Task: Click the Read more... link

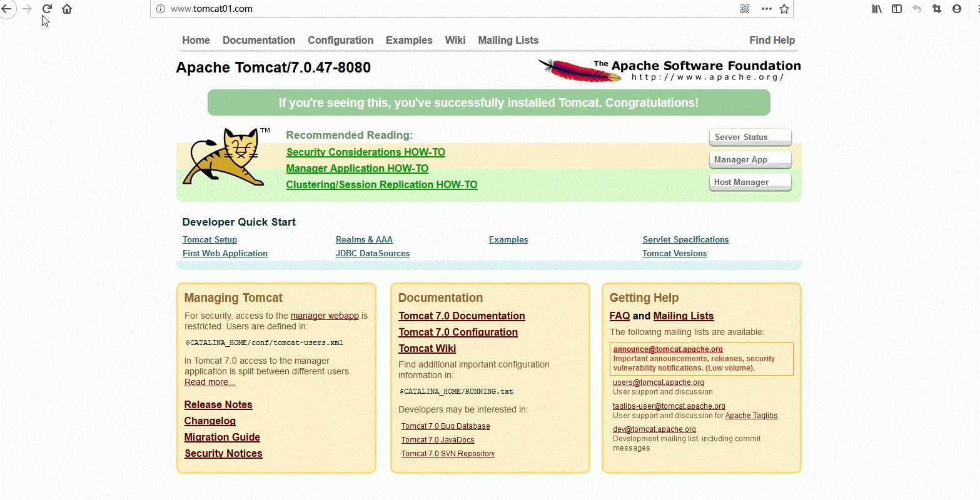Action: (210, 382)
